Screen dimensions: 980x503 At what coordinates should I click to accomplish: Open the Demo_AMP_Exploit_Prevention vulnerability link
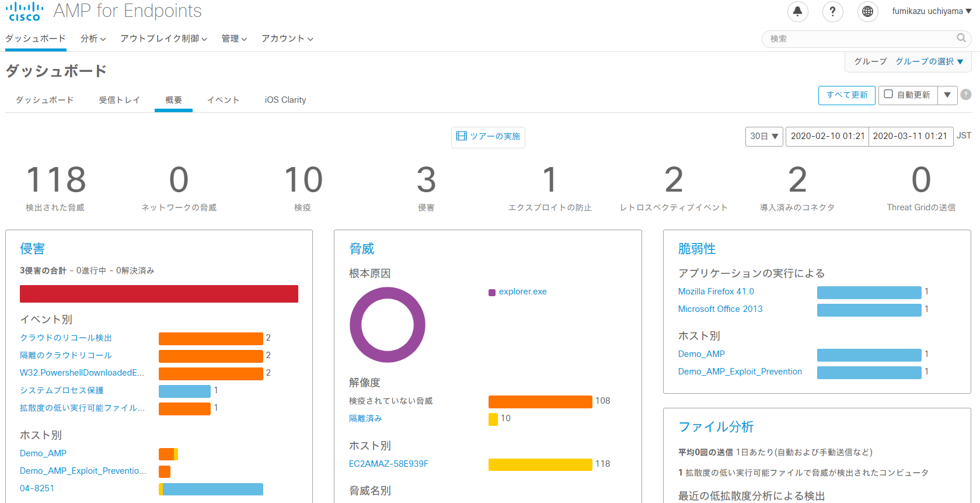pos(740,372)
